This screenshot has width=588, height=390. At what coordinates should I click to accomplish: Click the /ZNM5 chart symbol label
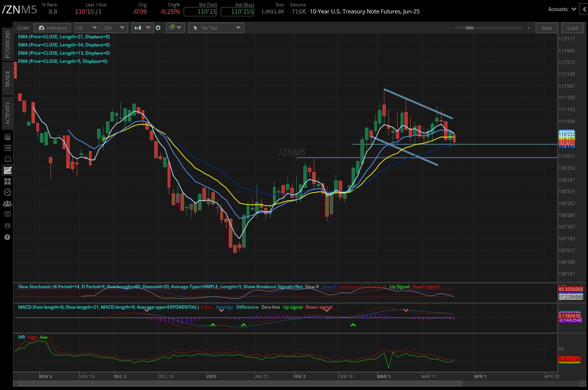coord(23,28)
